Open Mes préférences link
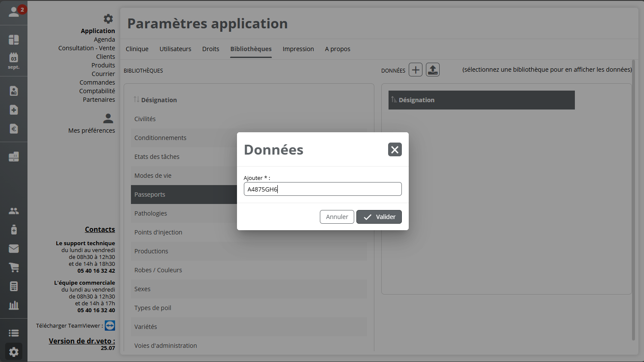This screenshot has width=644, height=362. coord(91,131)
